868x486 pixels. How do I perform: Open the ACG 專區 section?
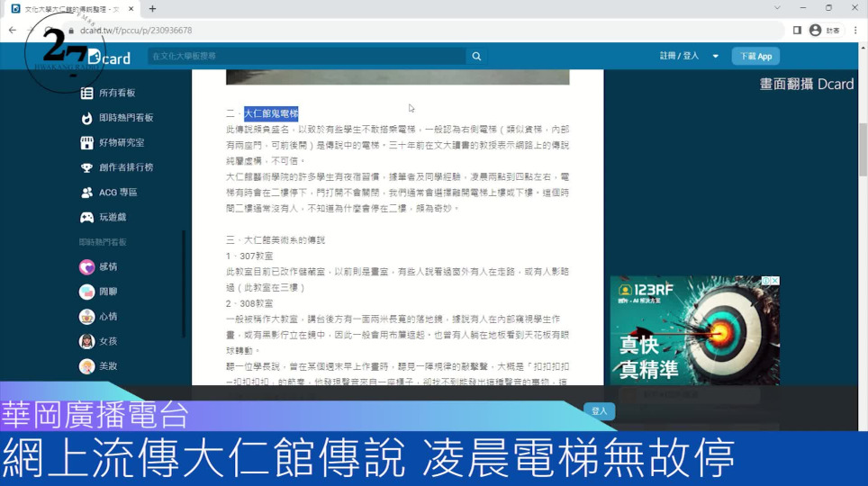coord(117,193)
